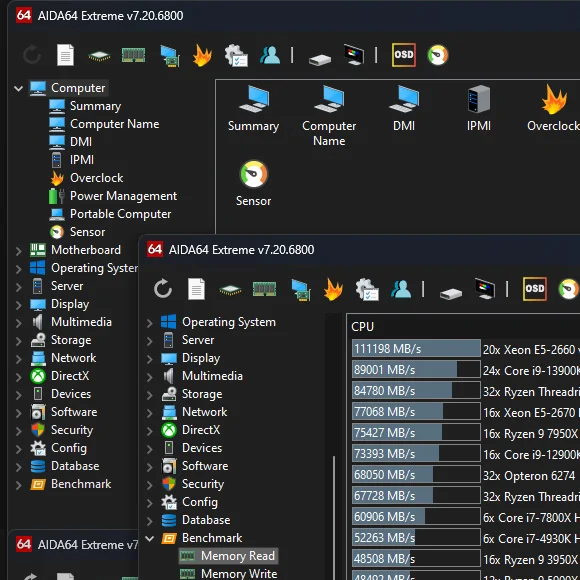This screenshot has width=580, height=580.
Task: Click flame stability test icon in back window toolbar
Action: (x=202, y=55)
